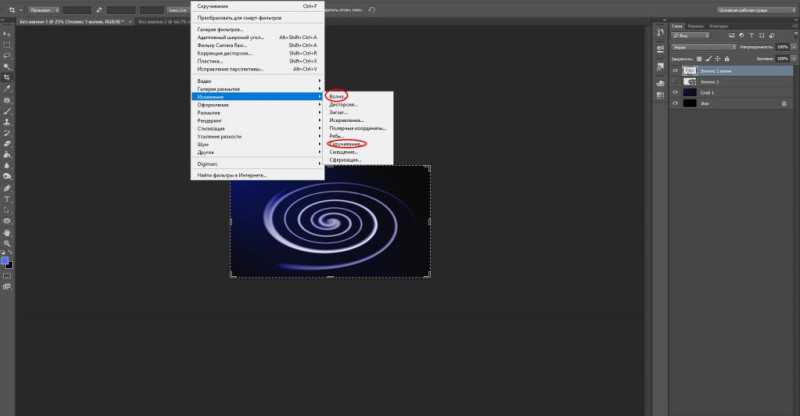
Task: Expand the Стилизация submenu
Action: (258, 129)
